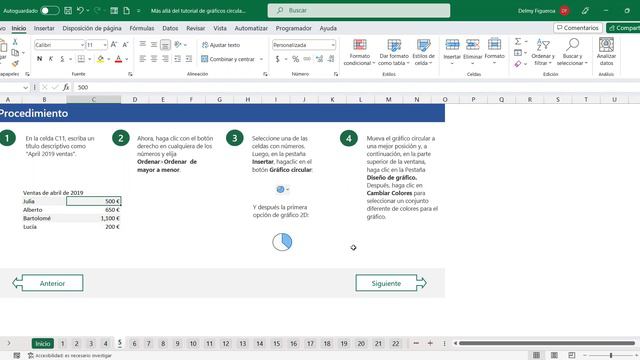This screenshot has width=640, height=360.
Task: Switch to the Inicio sheet tab
Action: coord(42,344)
